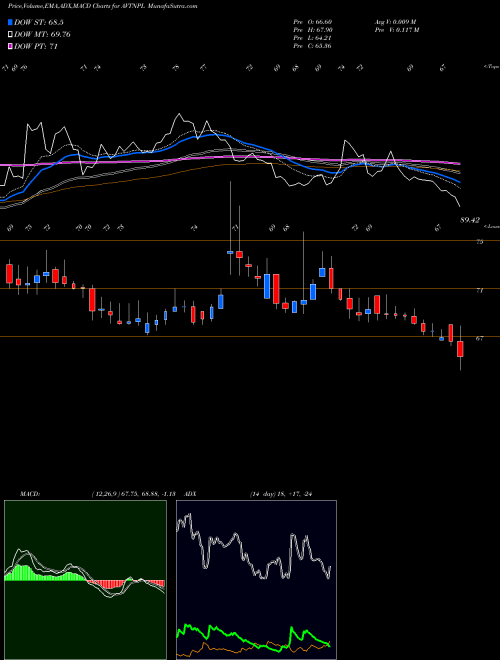The image size is (500, 660).
Task: Click the 'Pre H: 67.90' high value
Action: click(x=313, y=30)
